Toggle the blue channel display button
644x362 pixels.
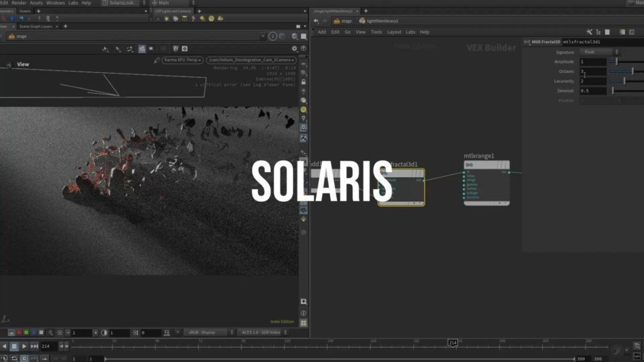[34, 332]
